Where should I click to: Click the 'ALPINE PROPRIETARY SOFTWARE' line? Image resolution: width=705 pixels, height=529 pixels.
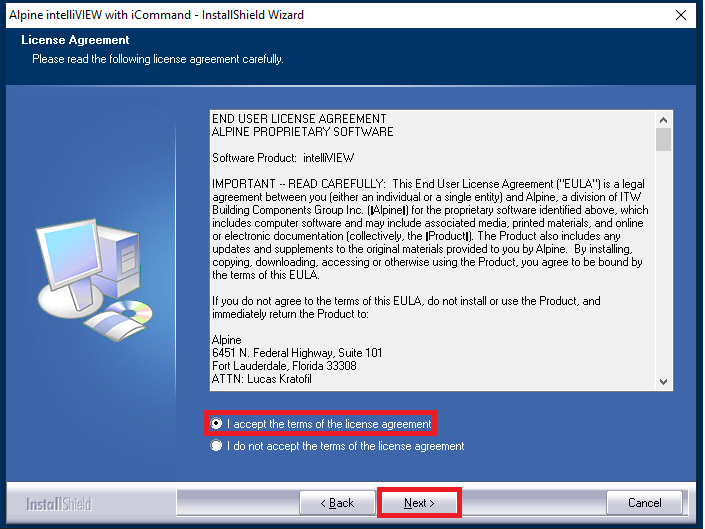pyautogui.click(x=303, y=132)
